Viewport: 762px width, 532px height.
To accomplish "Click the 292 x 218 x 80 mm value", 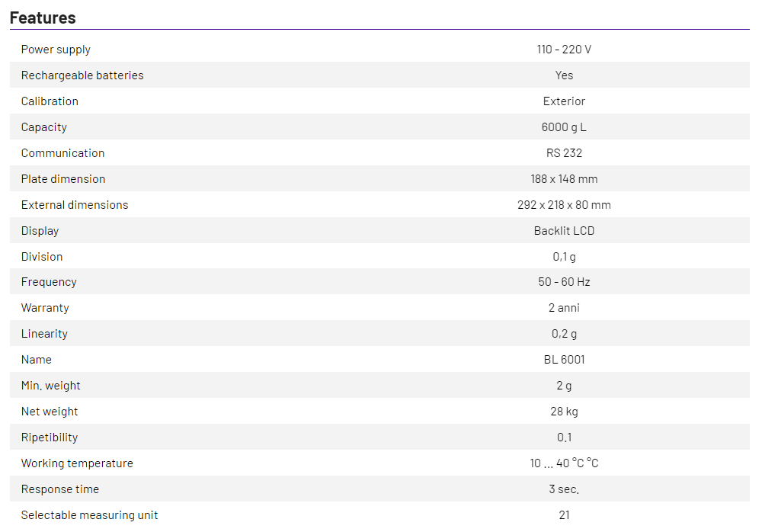I will [x=564, y=205].
